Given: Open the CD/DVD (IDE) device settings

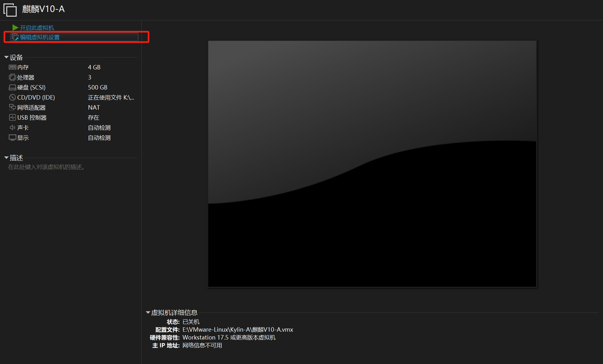Looking at the screenshot, I should click(36, 97).
